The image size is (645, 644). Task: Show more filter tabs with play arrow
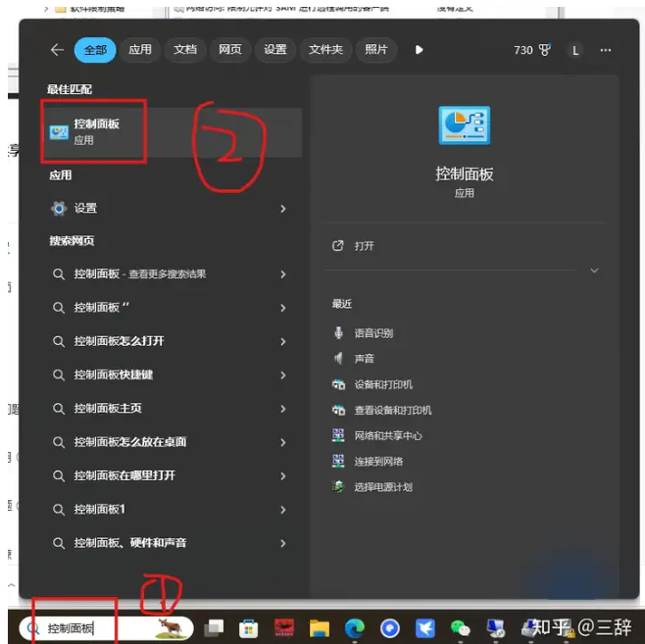coord(420,50)
